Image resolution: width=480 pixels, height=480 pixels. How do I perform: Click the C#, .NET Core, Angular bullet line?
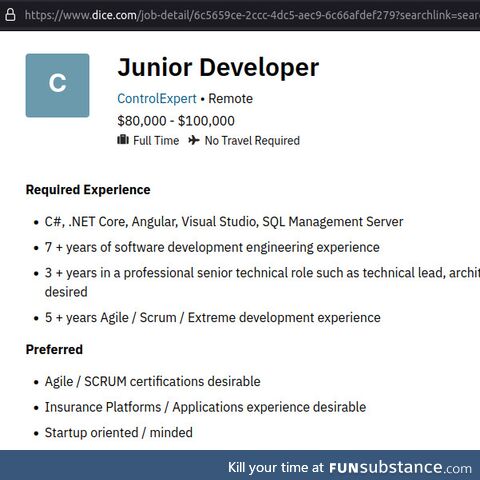click(224, 222)
